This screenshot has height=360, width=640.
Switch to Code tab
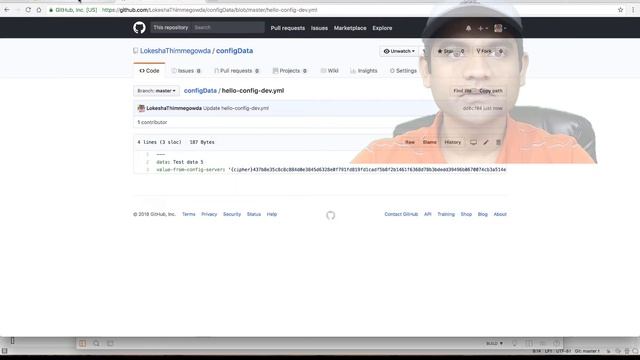[149, 71]
